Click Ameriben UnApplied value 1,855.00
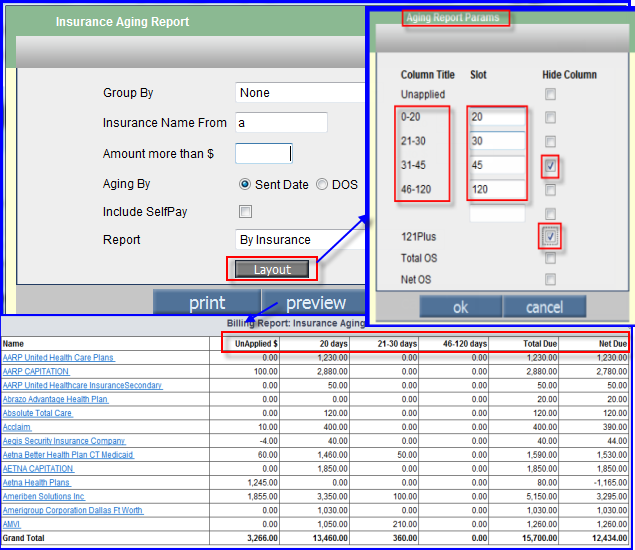Screen dimensions: 635x550 click(262, 496)
